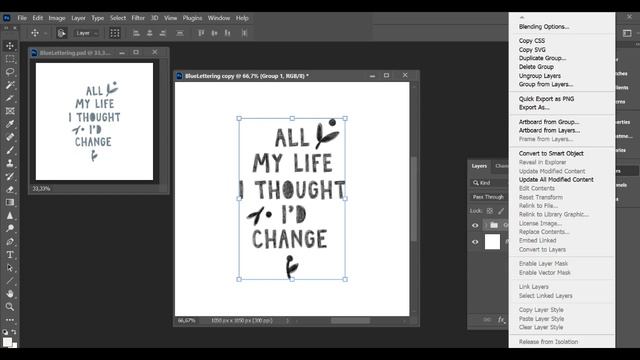Viewport: 640px width, 360px height.
Task: Toggle Show Transform Controls grid icon
Action: tap(115, 33)
